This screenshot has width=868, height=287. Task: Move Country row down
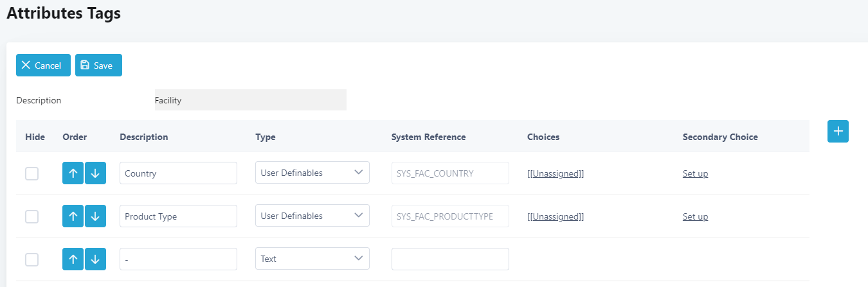pos(95,173)
